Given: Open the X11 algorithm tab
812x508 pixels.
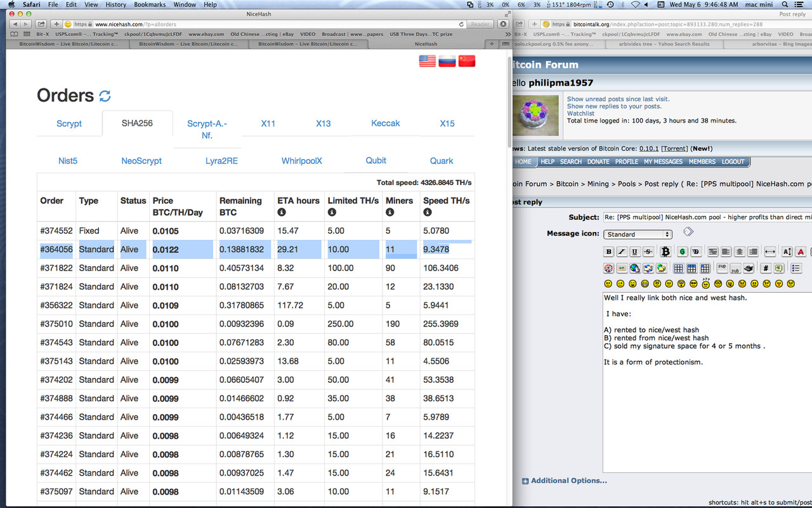Looking at the screenshot, I should pos(268,123).
